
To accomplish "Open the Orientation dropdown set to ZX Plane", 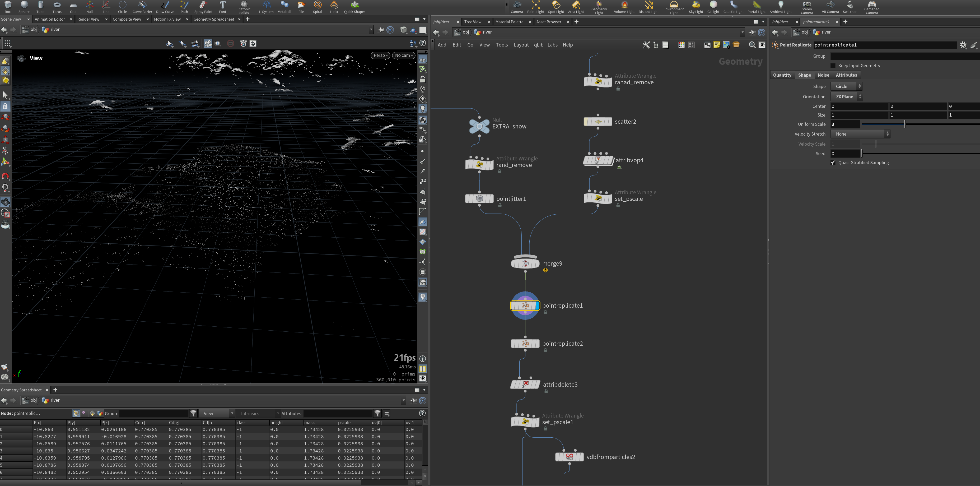I will (x=847, y=97).
